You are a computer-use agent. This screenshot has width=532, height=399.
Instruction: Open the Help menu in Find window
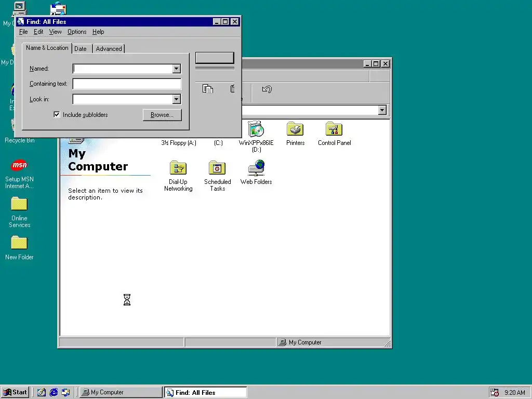tap(98, 32)
